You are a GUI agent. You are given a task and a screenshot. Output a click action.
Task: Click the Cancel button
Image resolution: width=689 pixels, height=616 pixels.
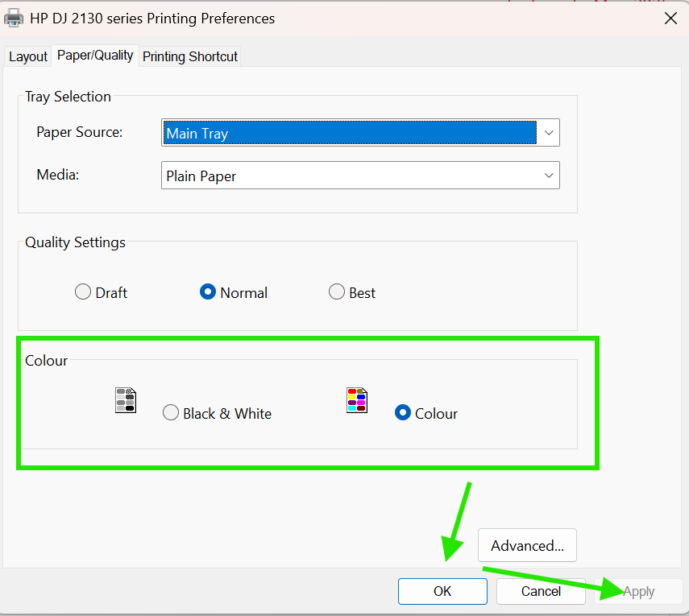click(x=541, y=591)
